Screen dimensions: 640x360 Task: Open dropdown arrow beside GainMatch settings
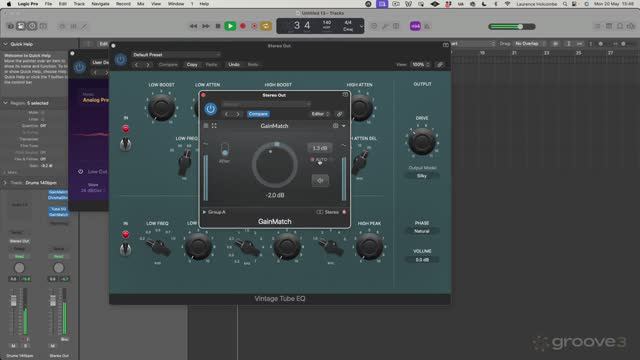coord(344,126)
